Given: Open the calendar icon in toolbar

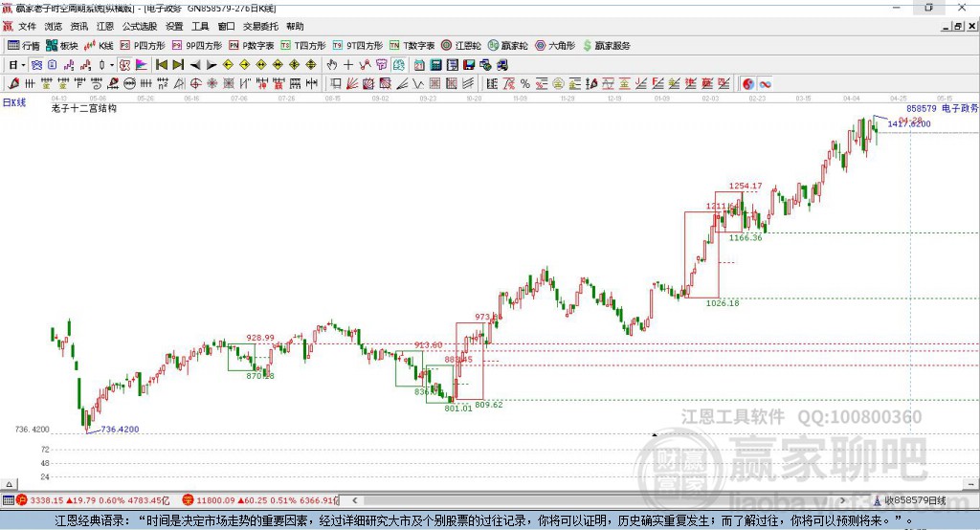Looking at the screenshot, I should pyautogui.click(x=419, y=65).
